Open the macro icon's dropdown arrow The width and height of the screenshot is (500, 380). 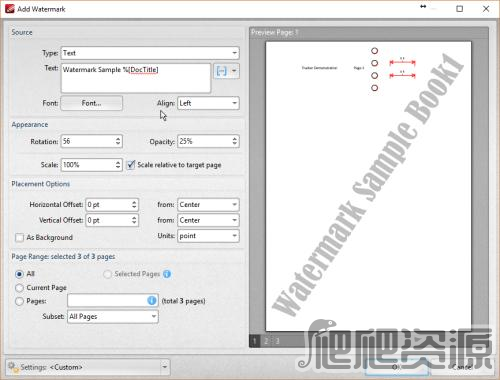pos(234,71)
